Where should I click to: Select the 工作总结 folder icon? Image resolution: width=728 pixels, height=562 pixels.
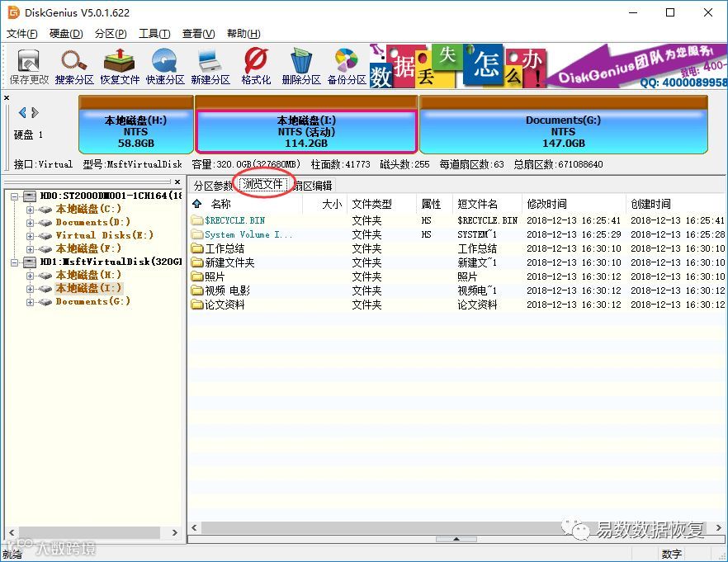tap(197, 248)
